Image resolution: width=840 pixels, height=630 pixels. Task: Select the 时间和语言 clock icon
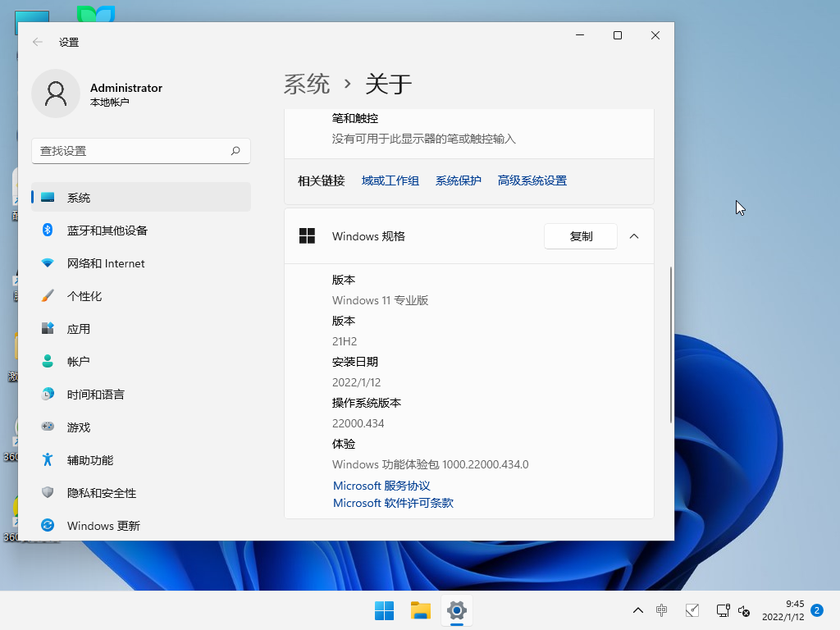(48, 394)
